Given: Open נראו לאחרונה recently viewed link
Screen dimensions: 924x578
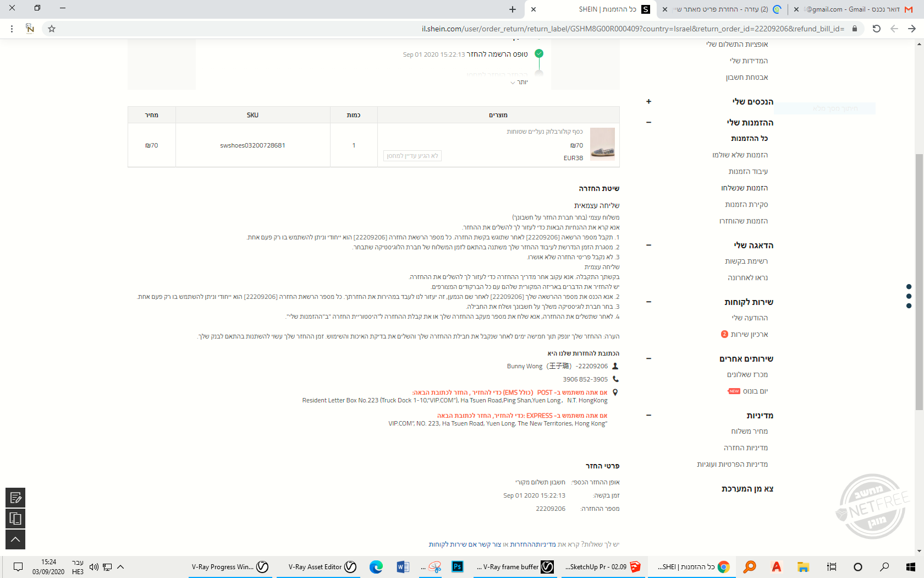Looking at the screenshot, I should coord(748,277).
